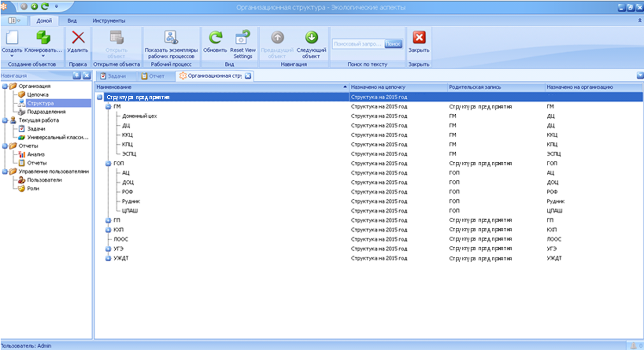644x350 pixels.
Task: Expand the УГЭ tree row
Action: [108, 249]
